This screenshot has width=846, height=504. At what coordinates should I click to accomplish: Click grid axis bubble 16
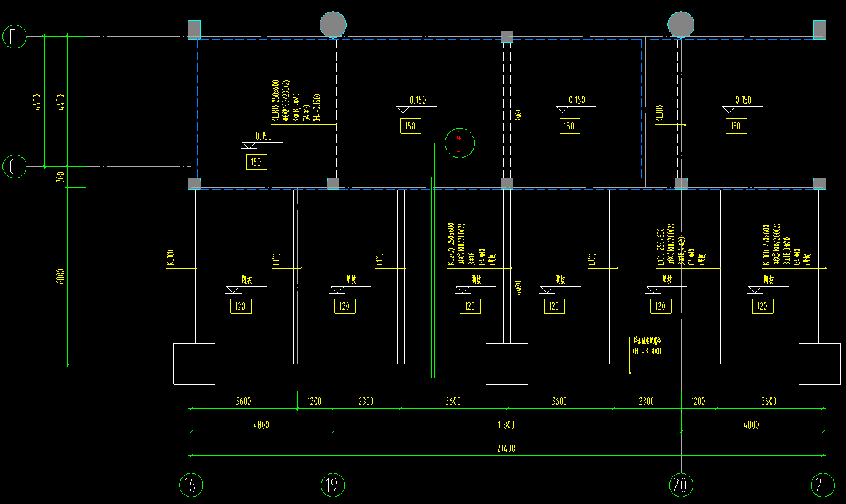coord(191,486)
